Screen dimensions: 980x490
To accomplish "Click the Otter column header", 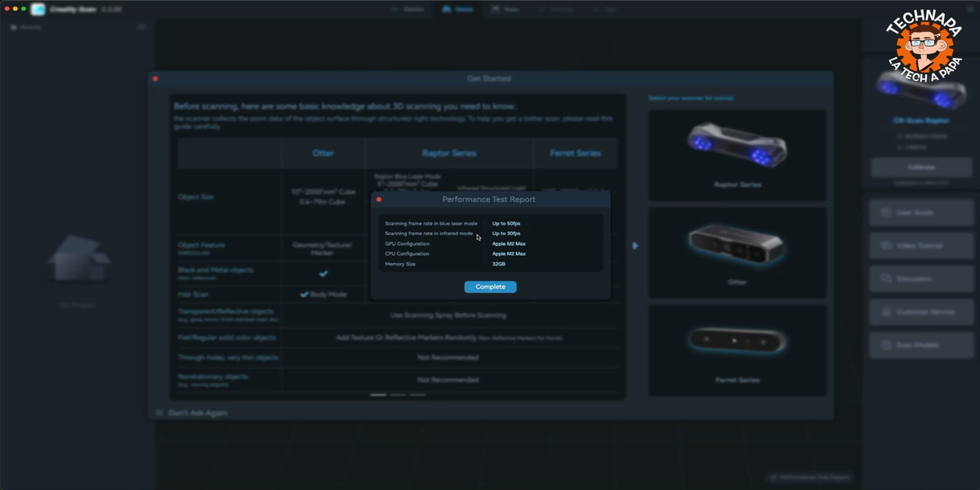I will coord(323,153).
